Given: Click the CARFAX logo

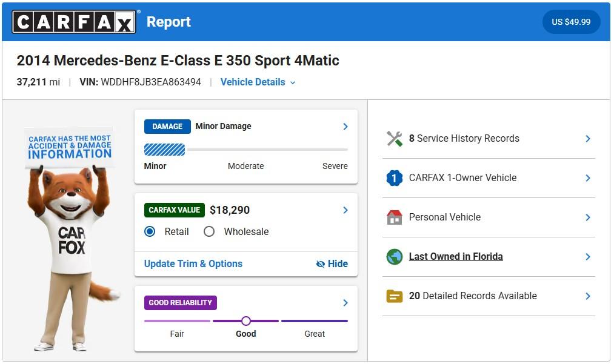Looking at the screenshot, I should [74, 22].
